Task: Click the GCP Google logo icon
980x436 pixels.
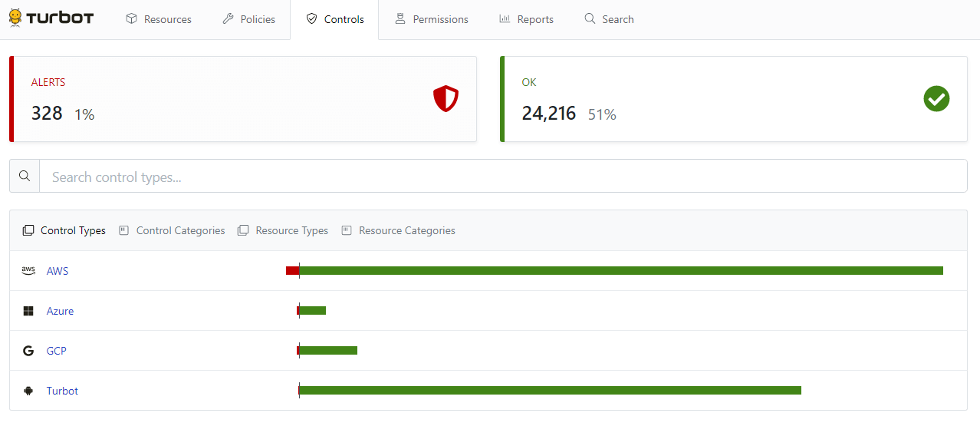Action: [28, 351]
